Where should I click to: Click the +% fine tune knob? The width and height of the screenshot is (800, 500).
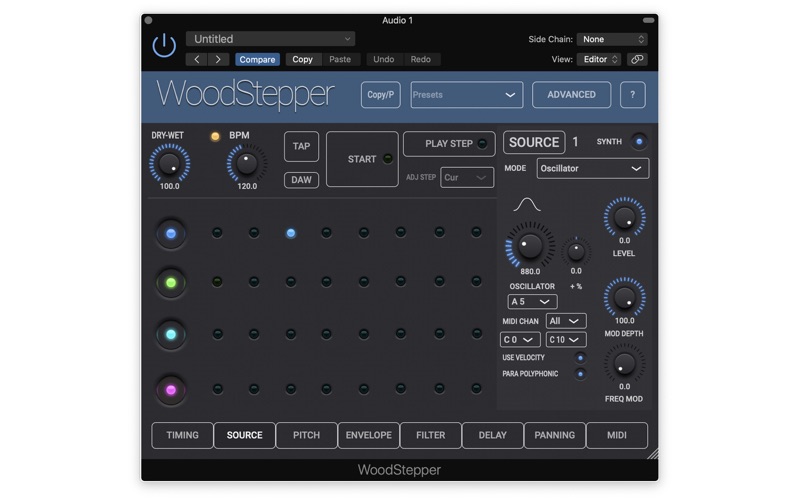point(576,251)
